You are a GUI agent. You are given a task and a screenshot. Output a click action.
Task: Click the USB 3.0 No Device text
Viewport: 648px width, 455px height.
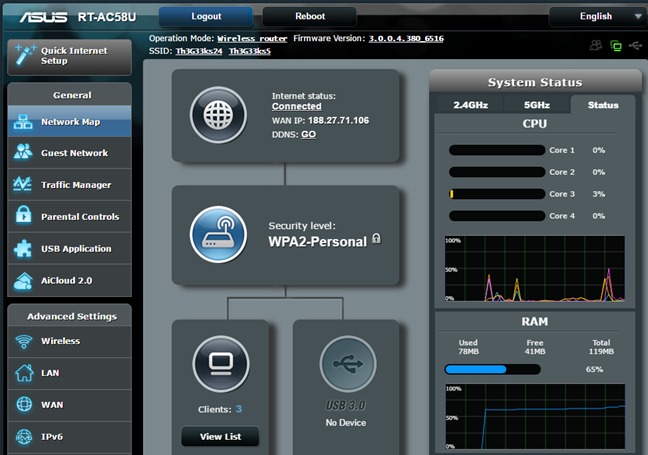pyautogui.click(x=345, y=422)
